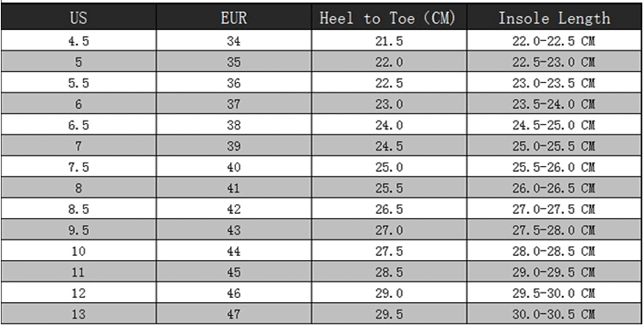Click the Insole Length column header
644x332 pixels.
(x=554, y=18)
